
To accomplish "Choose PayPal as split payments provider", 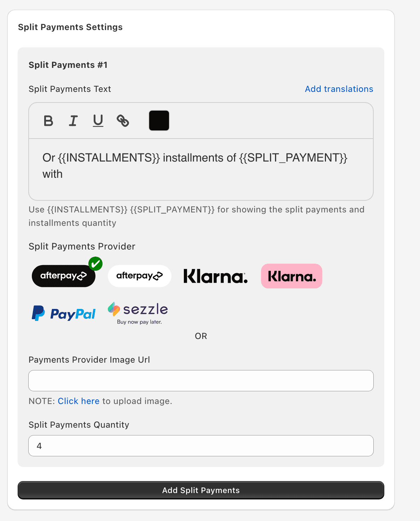I will coord(64,313).
